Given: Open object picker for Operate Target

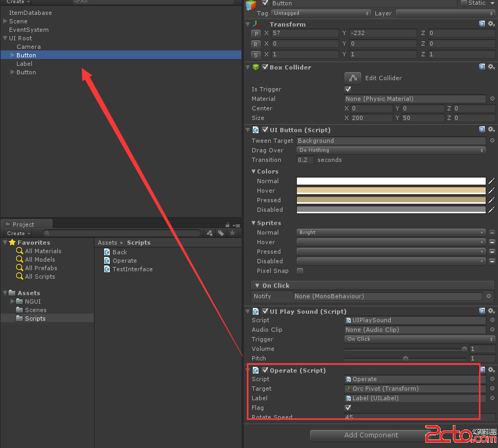Looking at the screenshot, I should [x=492, y=389].
